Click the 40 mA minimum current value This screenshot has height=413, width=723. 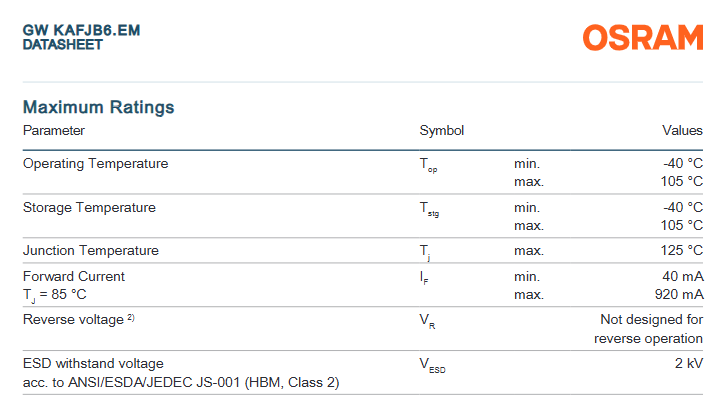pos(682,276)
